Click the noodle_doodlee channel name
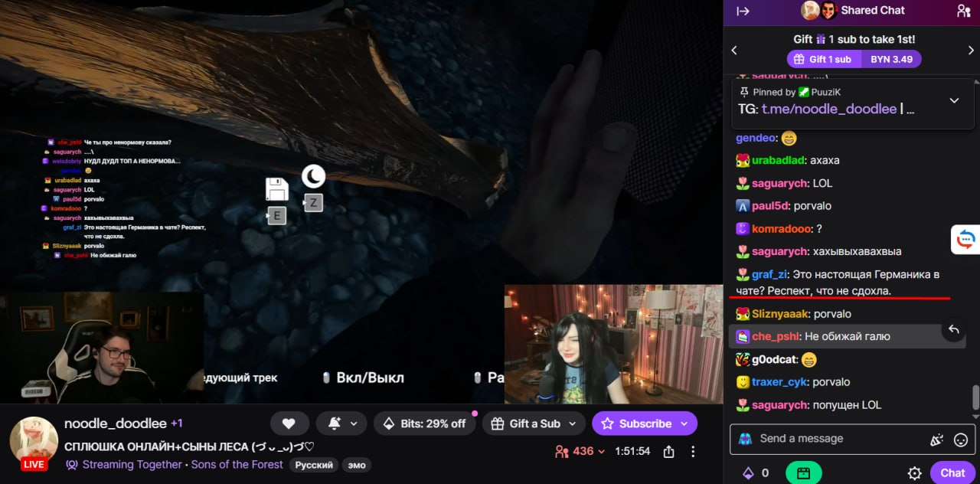Image resolution: width=980 pixels, height=484 pixels. [x=115, y=423]
